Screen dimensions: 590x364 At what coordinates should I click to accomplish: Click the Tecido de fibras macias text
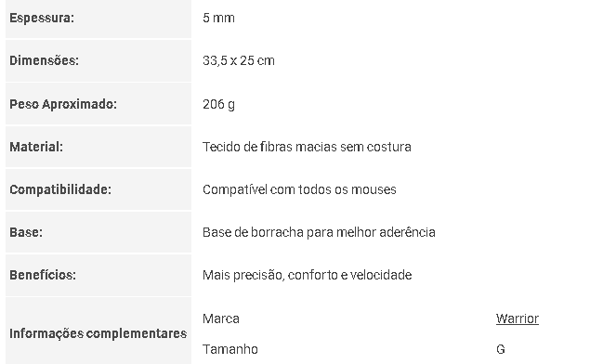[x=269, y=147]
